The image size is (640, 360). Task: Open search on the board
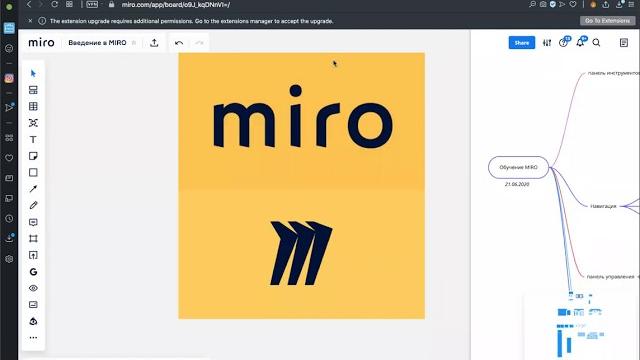(x=596, y=42)
